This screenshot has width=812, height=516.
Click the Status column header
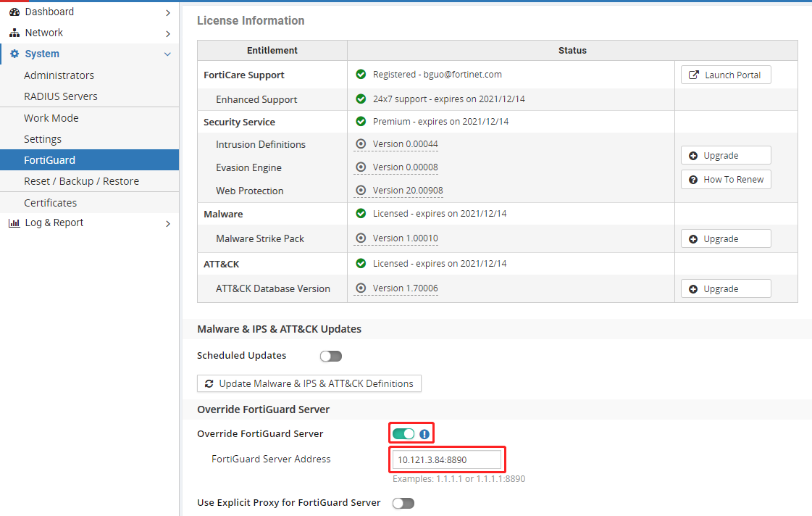click(x=572, y=50)
